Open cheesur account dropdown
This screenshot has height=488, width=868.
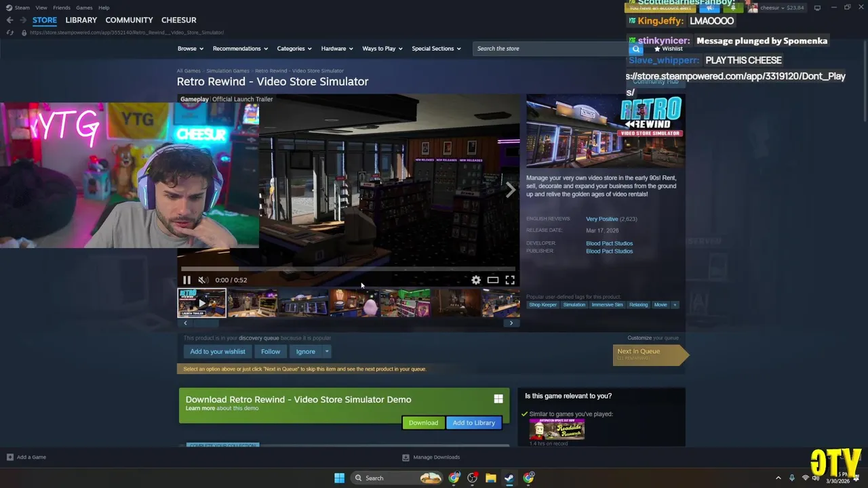point(772,8)
